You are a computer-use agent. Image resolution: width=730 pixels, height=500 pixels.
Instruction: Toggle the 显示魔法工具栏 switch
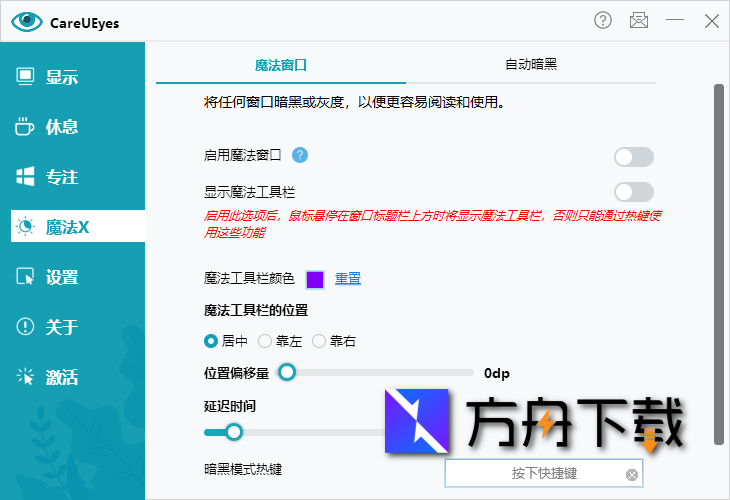point(634,192)
